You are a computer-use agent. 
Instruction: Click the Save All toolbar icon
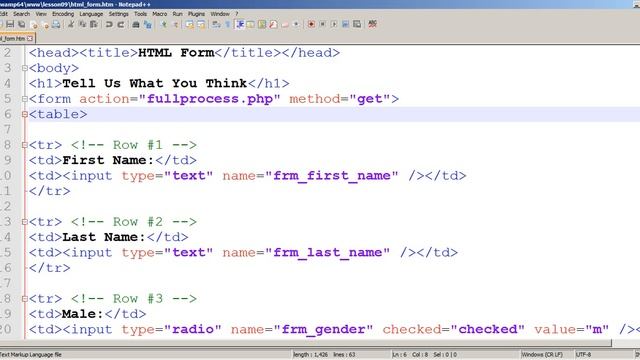(x=22, y=24)
